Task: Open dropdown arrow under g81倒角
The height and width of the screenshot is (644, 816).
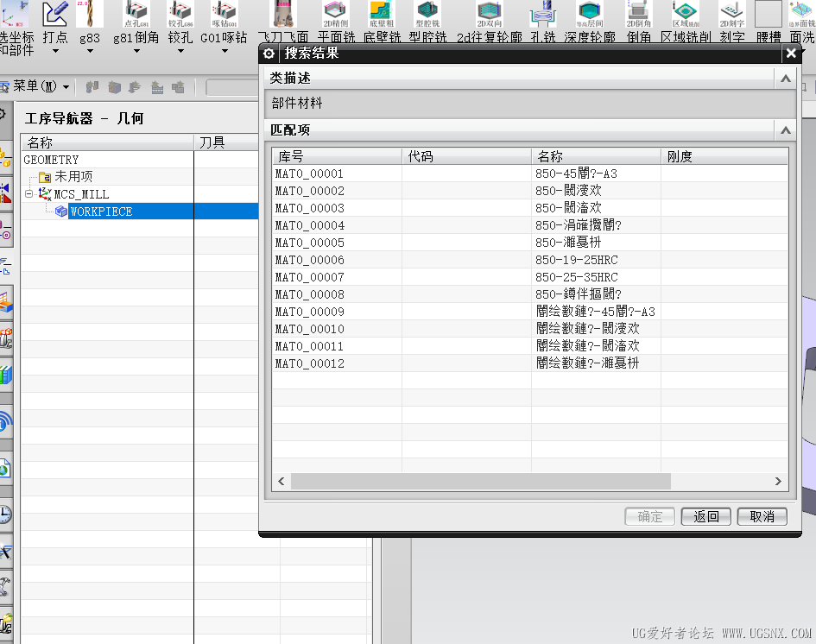Action: 136,51
